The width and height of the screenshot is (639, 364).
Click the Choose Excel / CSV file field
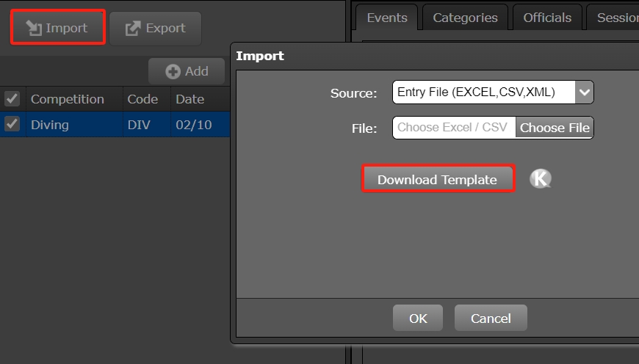453,128
